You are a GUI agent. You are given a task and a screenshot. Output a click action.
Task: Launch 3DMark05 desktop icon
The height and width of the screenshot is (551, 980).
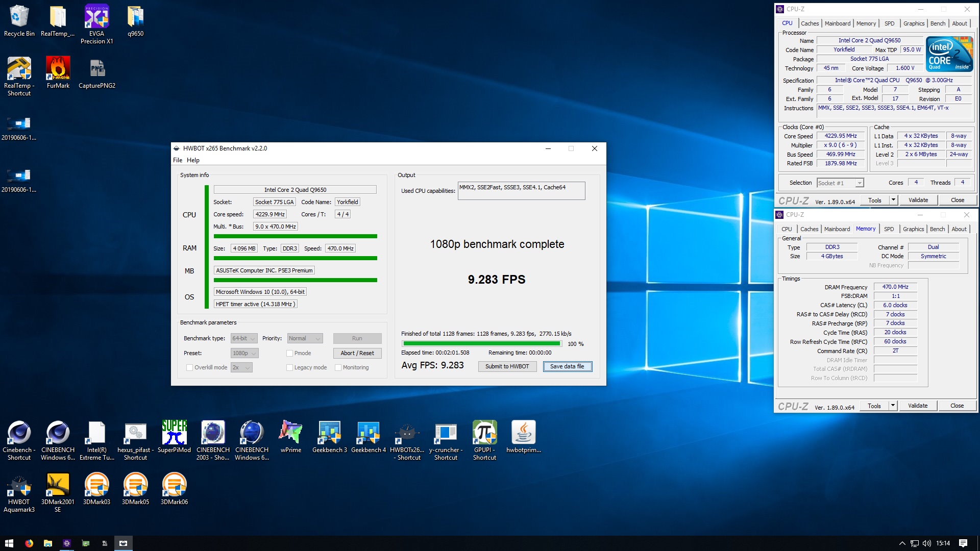point(135,489)
